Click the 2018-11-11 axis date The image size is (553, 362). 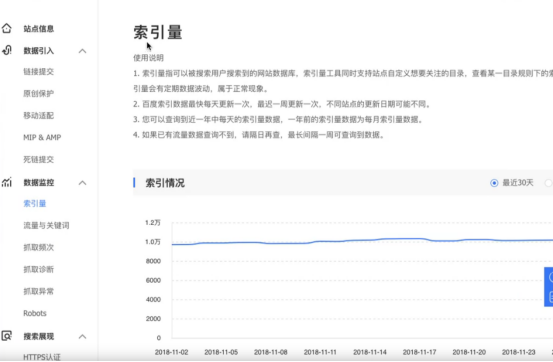[320, 352]
